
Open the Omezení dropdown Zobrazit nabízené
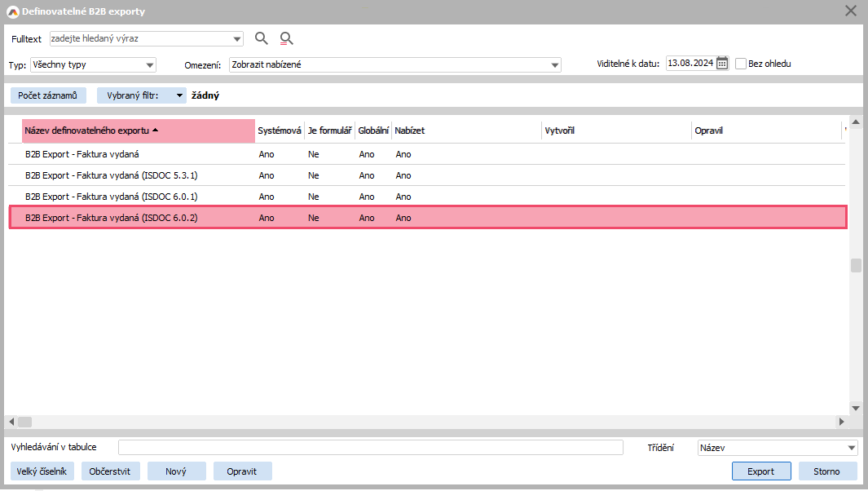tap(395, 64)
